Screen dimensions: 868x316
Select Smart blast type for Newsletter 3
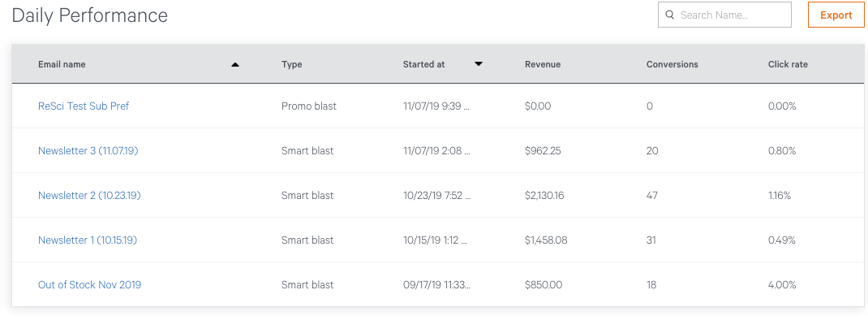(307, 151)
